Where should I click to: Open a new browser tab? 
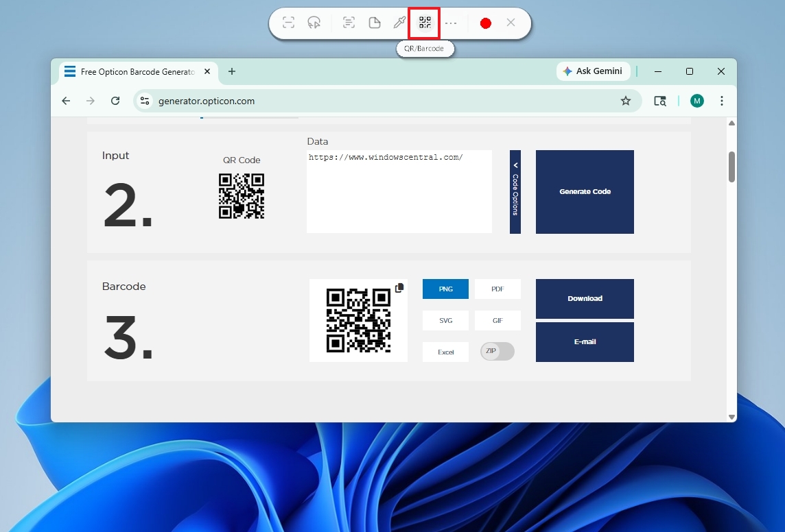[232, 72]
